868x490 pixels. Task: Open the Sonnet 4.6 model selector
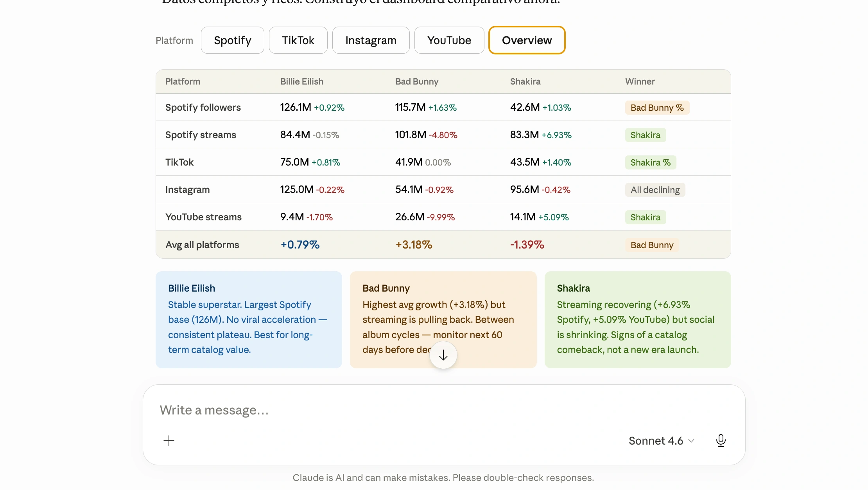click(x=662, y=441)
